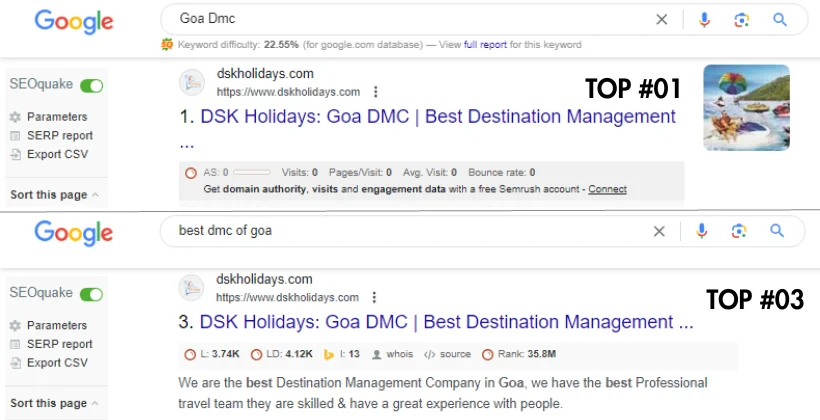
Task: Click Google Lens icon in bottom search bar
Action: pyautogui.click(x=739, y=231)
